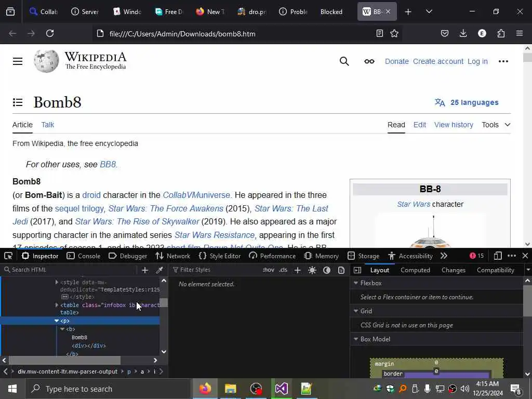Follow the CollabVMuniverse link
The width and height of the screenshot is (532, 399).
click(196, 195)
